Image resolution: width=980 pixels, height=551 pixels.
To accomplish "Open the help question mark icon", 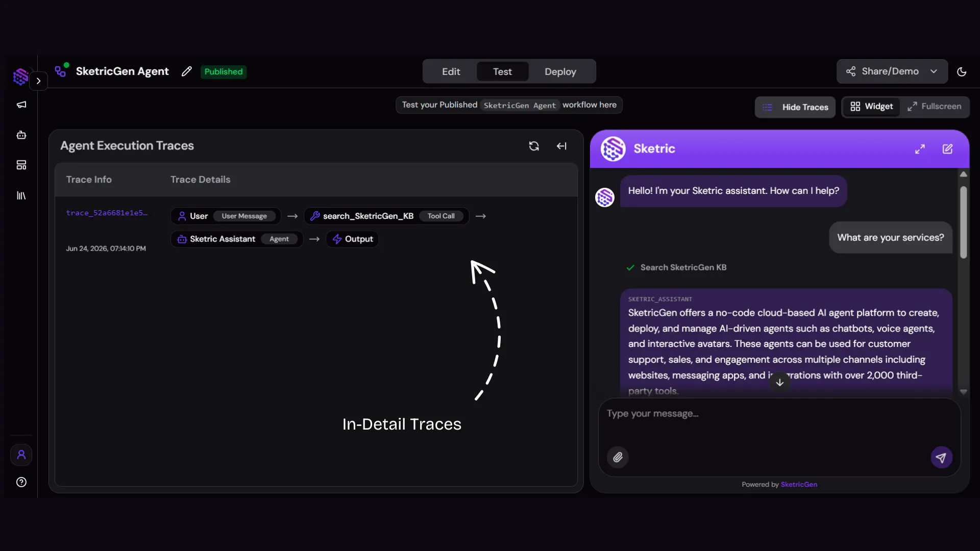I will click(21, 482).
